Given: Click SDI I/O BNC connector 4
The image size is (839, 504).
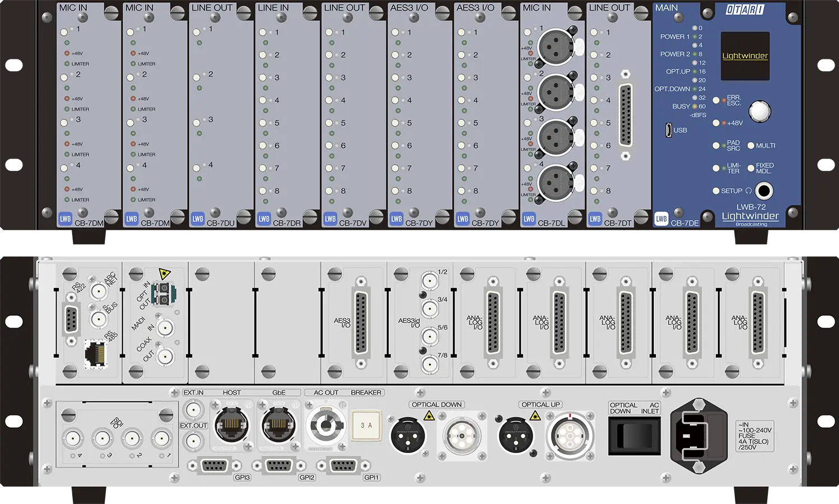Looking at the screenshot, I should click(73, 438).
